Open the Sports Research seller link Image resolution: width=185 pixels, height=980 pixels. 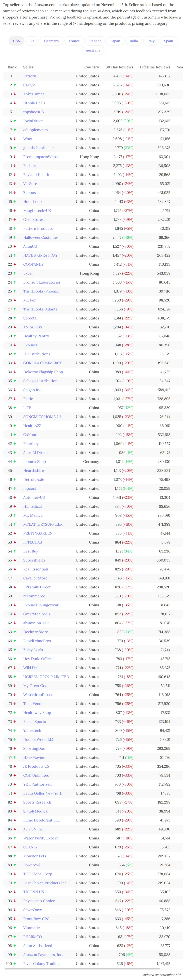(37, 802)
